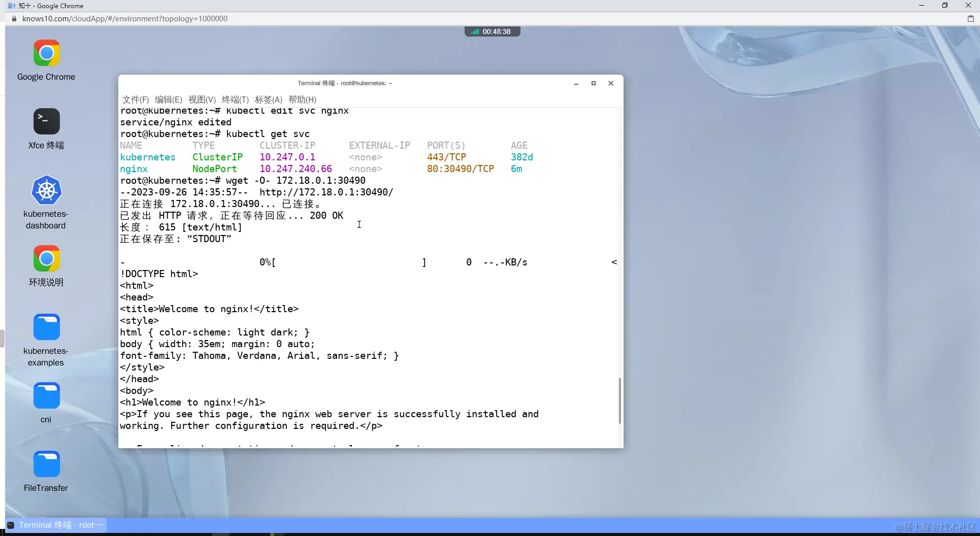
Task: Click the clipboard icon in Chrome address bar
Action: (970, 19)
